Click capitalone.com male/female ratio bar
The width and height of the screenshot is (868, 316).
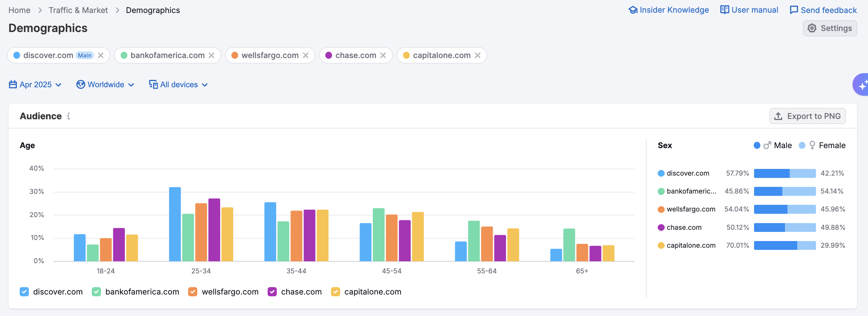pyautogui.click(x=785, y=245)
